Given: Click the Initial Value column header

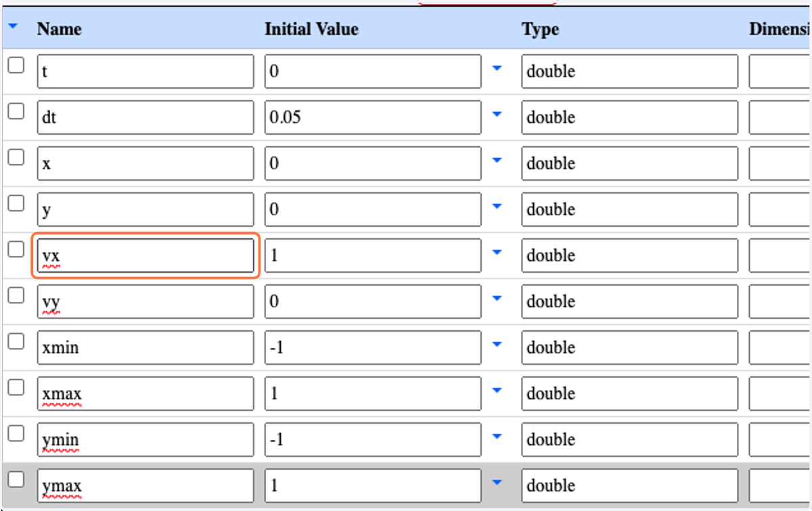Looking at the screenshot, I should point(311,29).
